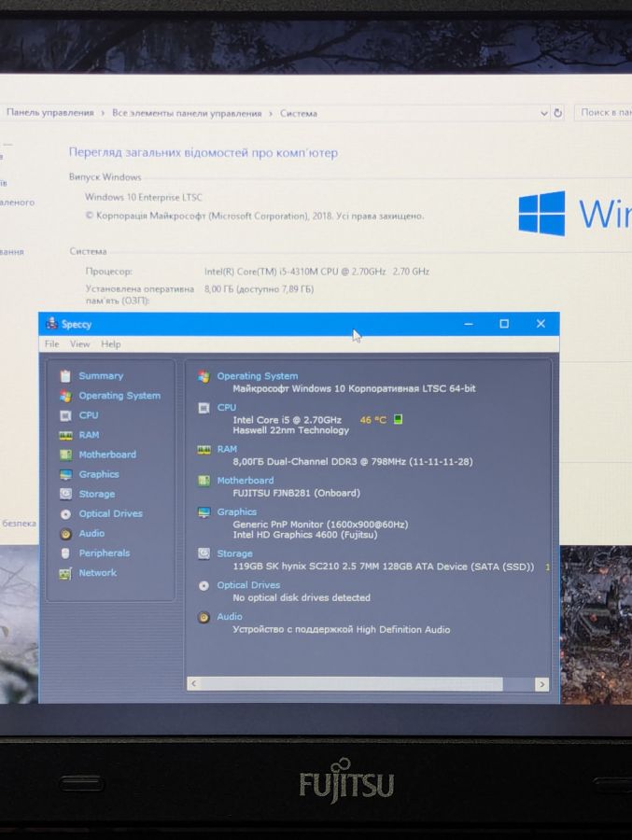Click the 46 °C CPU temperature value
632x840 pixels.
[373, 420]
